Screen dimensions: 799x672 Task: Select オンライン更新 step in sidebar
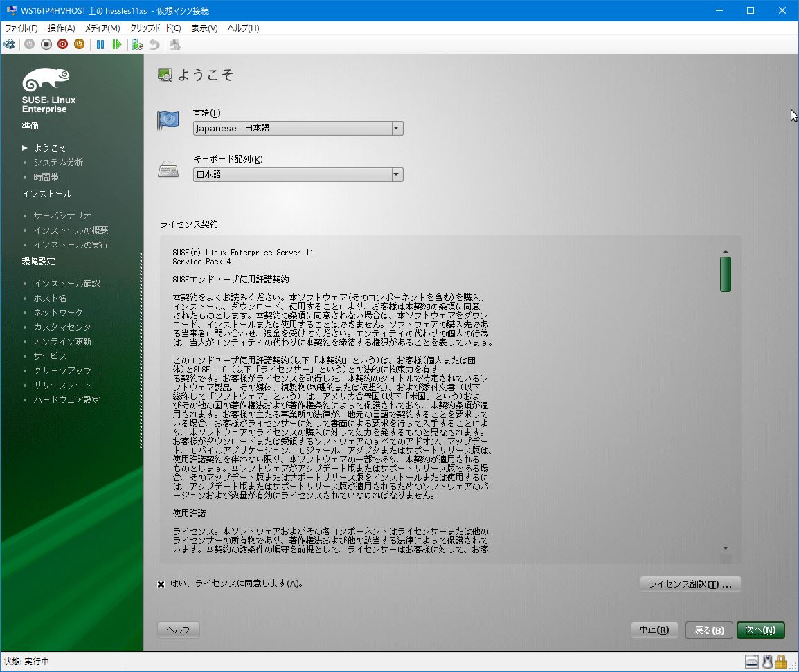(63, 342)
